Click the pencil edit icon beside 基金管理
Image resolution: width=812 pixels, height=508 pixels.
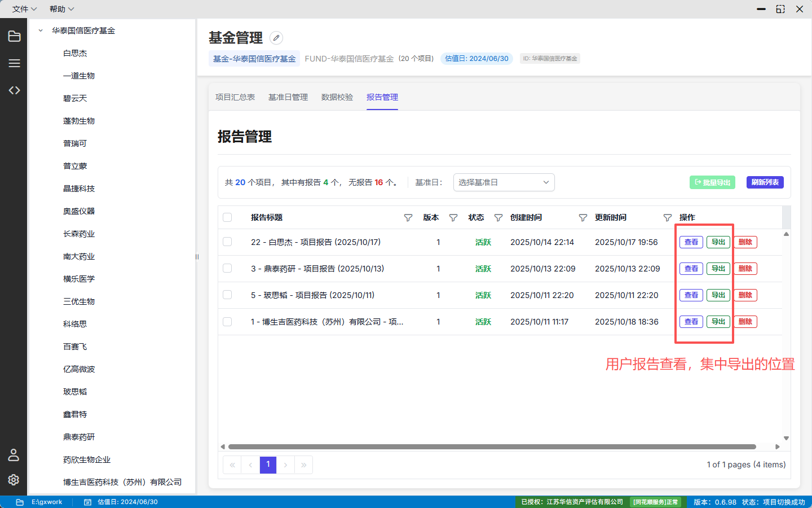tap(276, 38)
